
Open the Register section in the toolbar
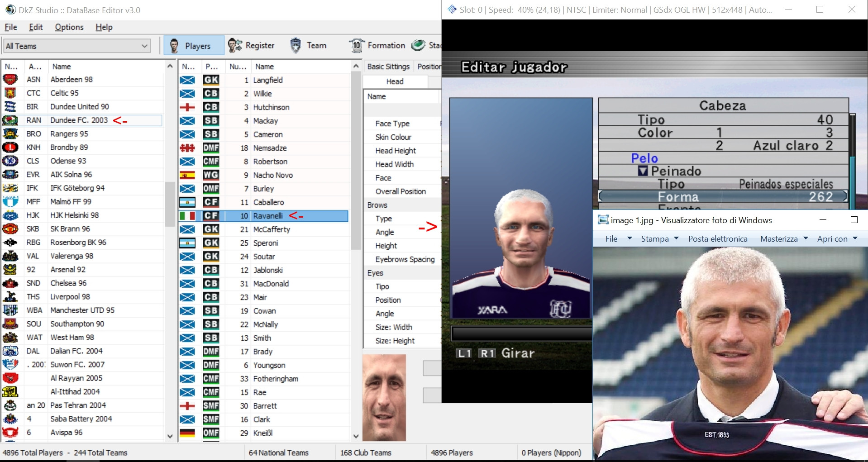(252, 46)
